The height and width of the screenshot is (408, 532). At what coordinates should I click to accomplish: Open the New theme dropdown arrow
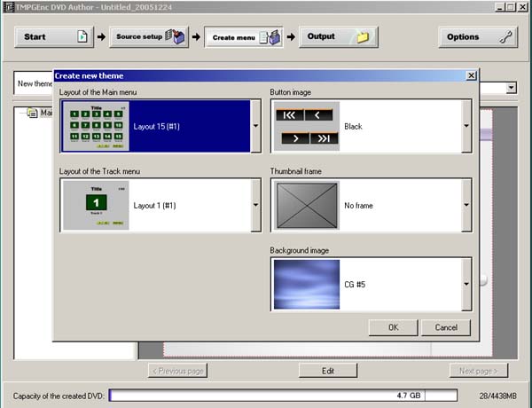tap(512, 88)
